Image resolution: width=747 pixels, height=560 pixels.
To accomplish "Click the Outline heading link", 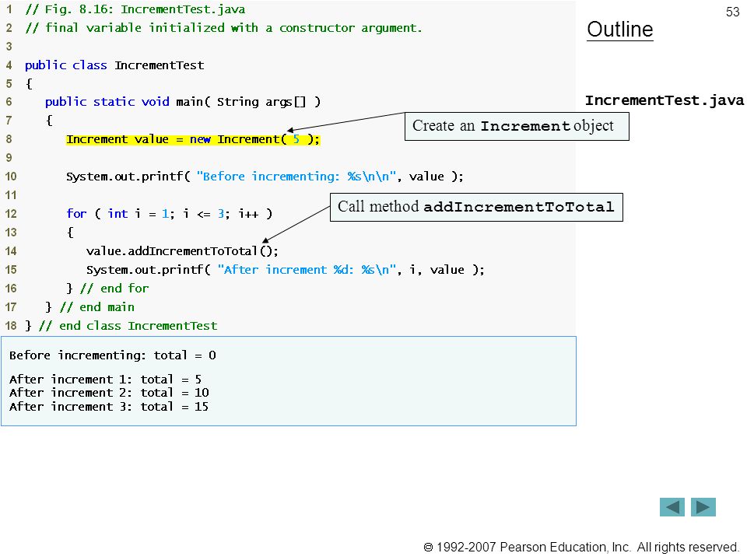I will coord(620,30).
